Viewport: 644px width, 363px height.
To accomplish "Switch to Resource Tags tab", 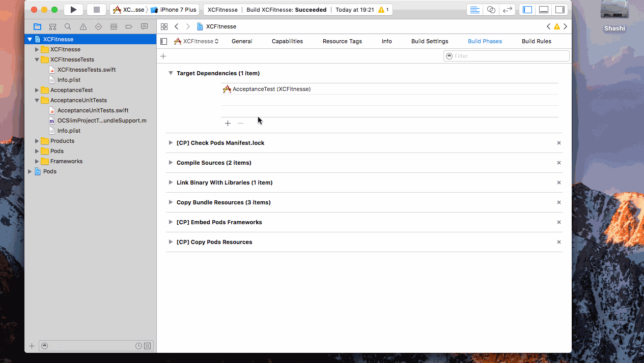I will [x=342, y=41].
